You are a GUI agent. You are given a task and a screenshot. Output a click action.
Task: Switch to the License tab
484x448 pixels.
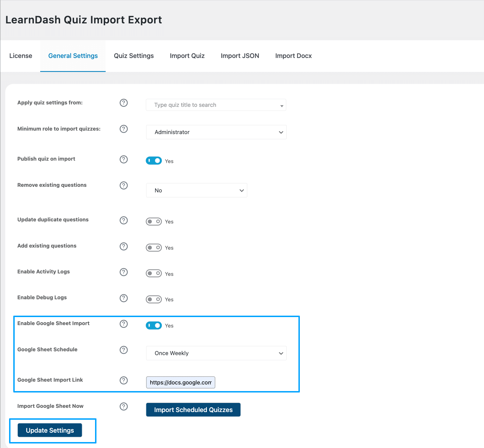tap(21, 56)
